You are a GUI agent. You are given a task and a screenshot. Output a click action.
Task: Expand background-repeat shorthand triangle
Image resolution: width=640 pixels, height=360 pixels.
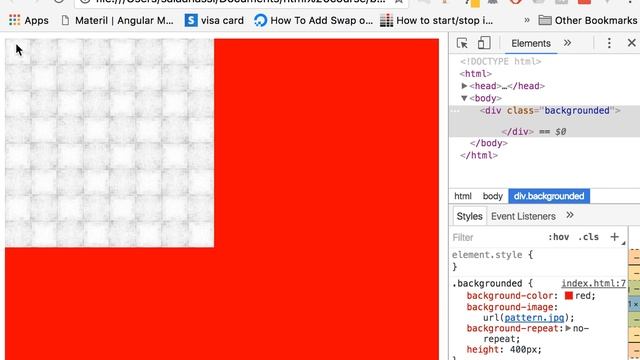(x=568, y=328)
